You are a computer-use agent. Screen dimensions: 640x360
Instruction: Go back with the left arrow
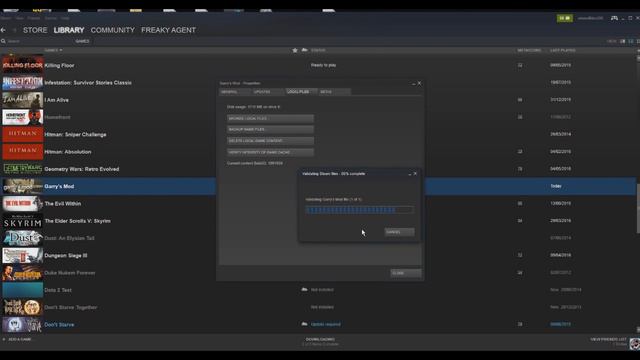click(3, 30)
